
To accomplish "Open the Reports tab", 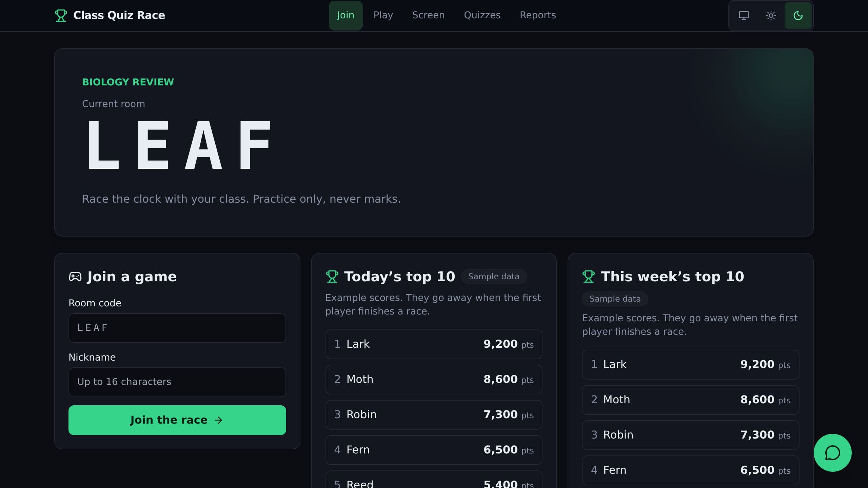I will click(x=538, y=15).
